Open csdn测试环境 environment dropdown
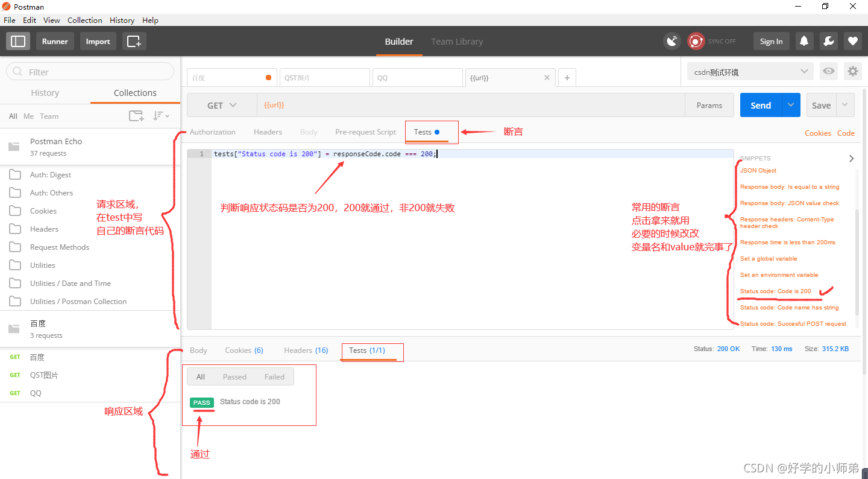 tap(750, 71)
